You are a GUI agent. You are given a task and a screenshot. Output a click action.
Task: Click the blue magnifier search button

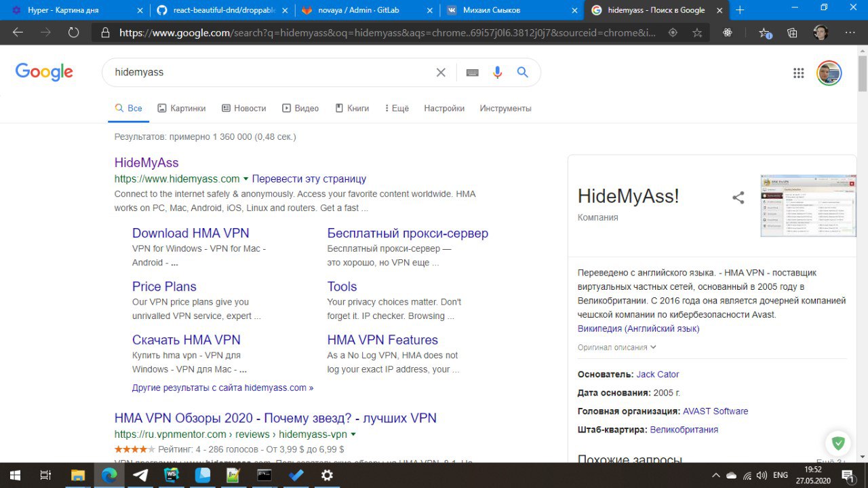[x=523, y=73]
